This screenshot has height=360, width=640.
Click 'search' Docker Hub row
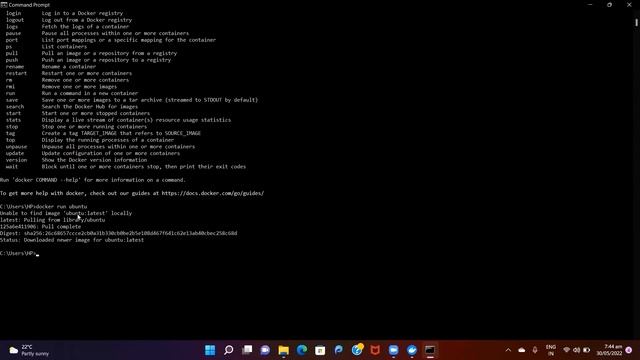tap(72, 107)
